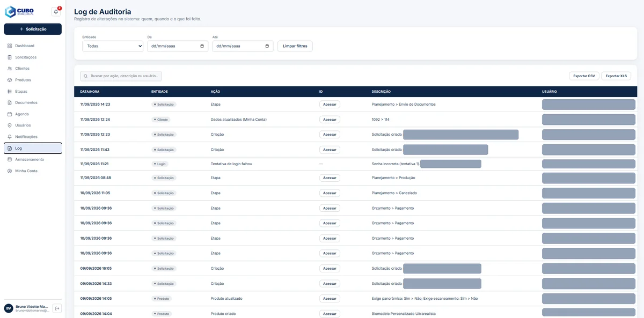Click the DESCRIÇÃO column header
This screenshot has height=318, width=644.
(381, 92)
